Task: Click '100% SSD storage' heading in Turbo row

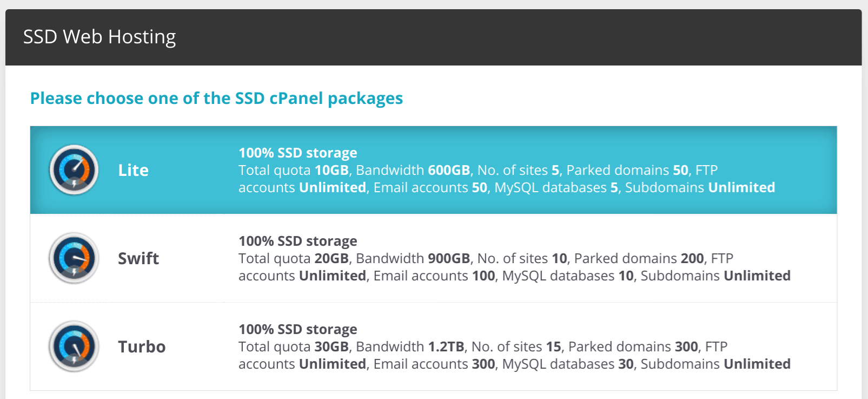Action: pyautogui.click(x=298, y=329)
